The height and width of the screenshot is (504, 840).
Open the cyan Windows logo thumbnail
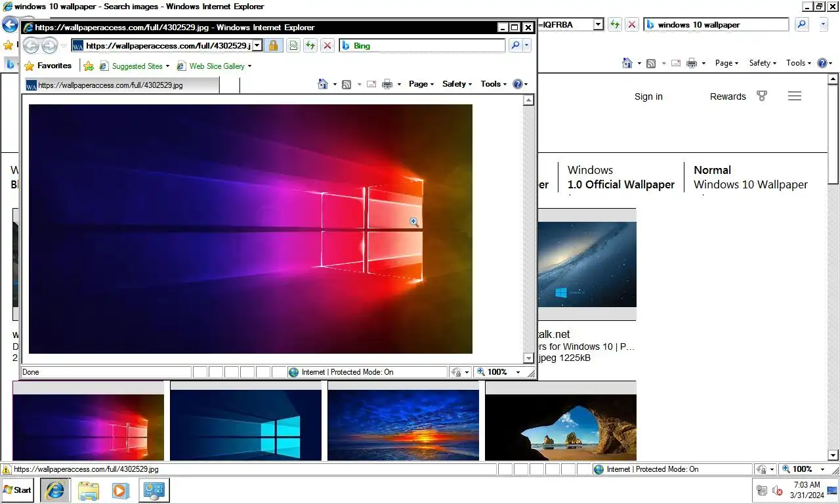coord(245,425)
